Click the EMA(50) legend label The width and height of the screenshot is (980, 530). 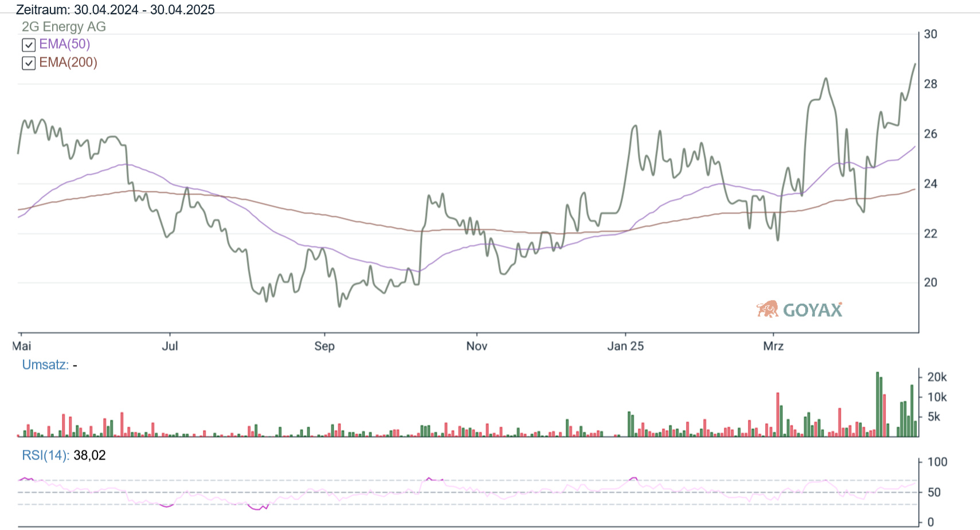click(64, 44)
